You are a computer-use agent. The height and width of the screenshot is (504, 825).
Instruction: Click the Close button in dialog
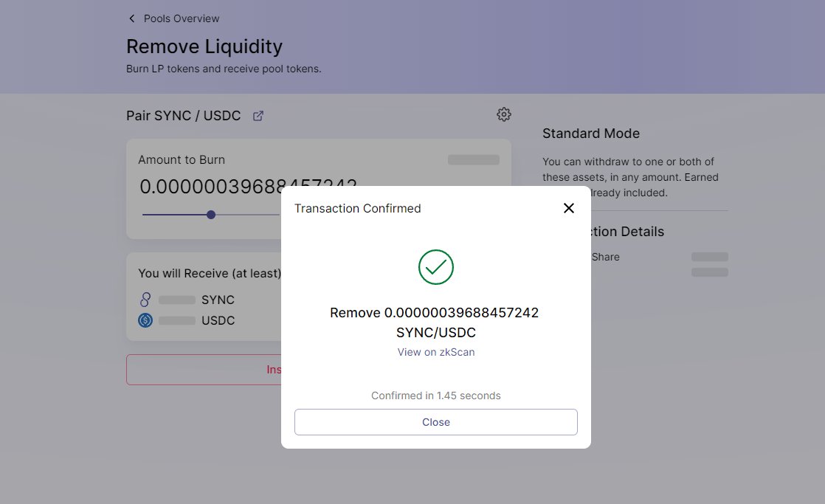click(435, 422)
